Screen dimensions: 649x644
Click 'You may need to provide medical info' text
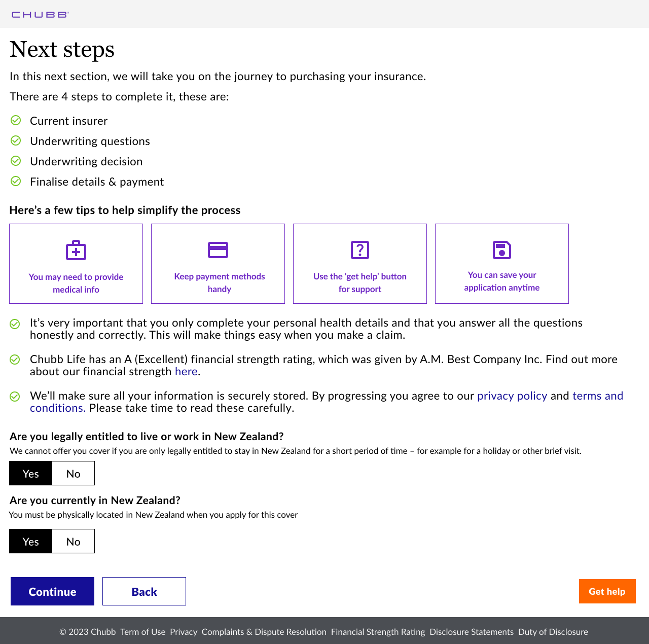[76, 283]
